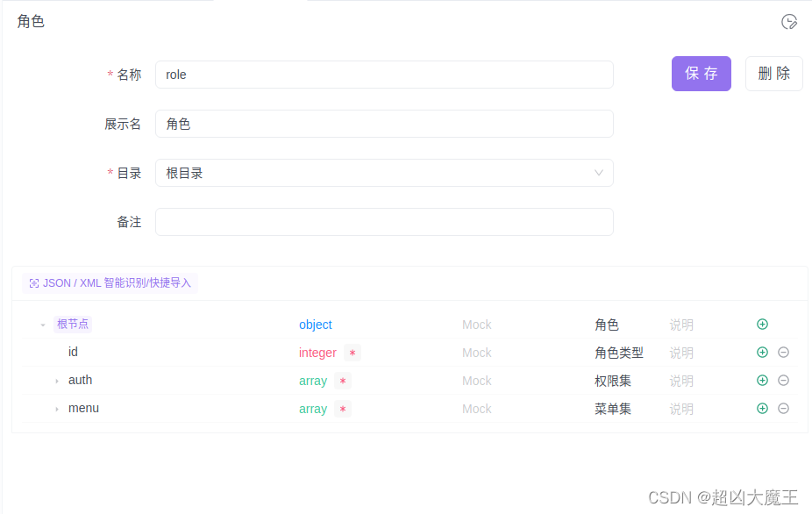Click the plus icon on the menu row
This screenshot has width=812, height=514.
[762, 408]
